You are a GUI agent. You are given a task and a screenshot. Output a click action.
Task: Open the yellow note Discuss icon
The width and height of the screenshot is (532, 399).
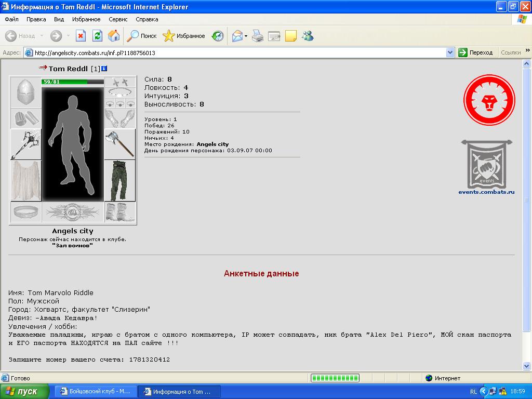pyautogui.click(x=291, y=36)
